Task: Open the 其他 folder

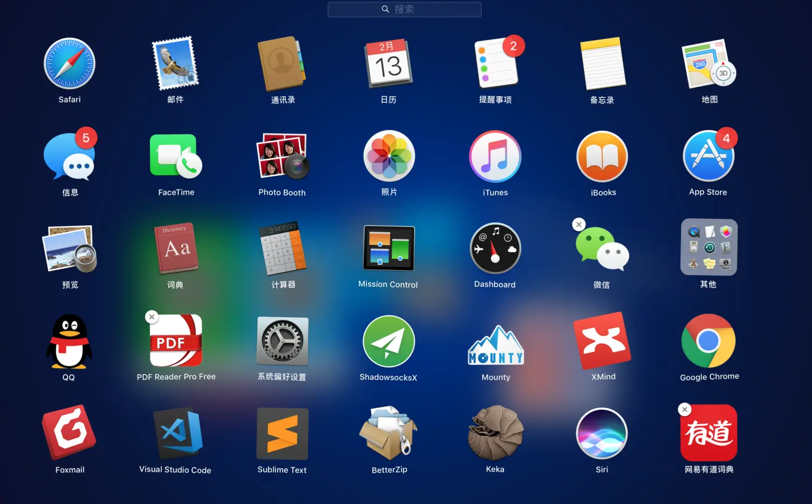Action: tap(709, 247)
